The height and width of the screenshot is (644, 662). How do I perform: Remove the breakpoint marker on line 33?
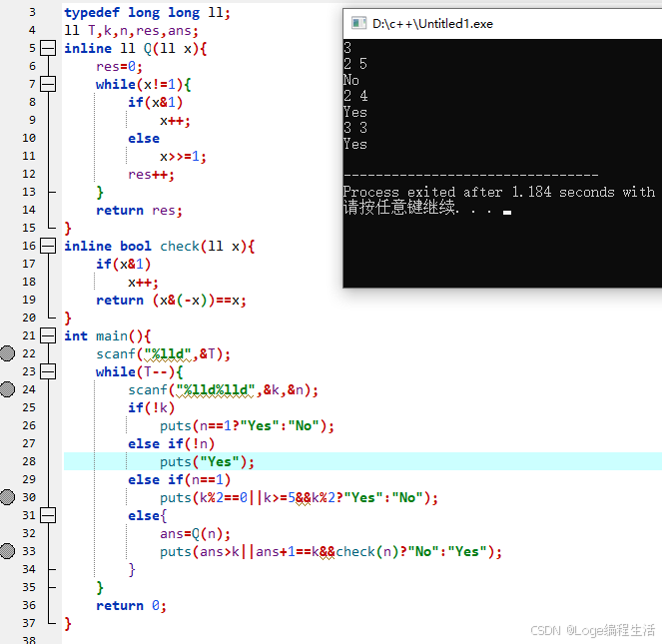(7, 551)
